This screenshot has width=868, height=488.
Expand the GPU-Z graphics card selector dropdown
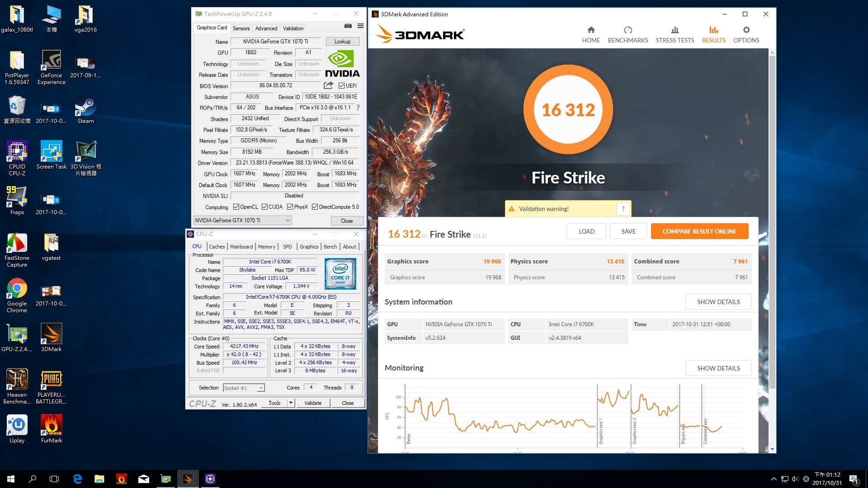242,221
